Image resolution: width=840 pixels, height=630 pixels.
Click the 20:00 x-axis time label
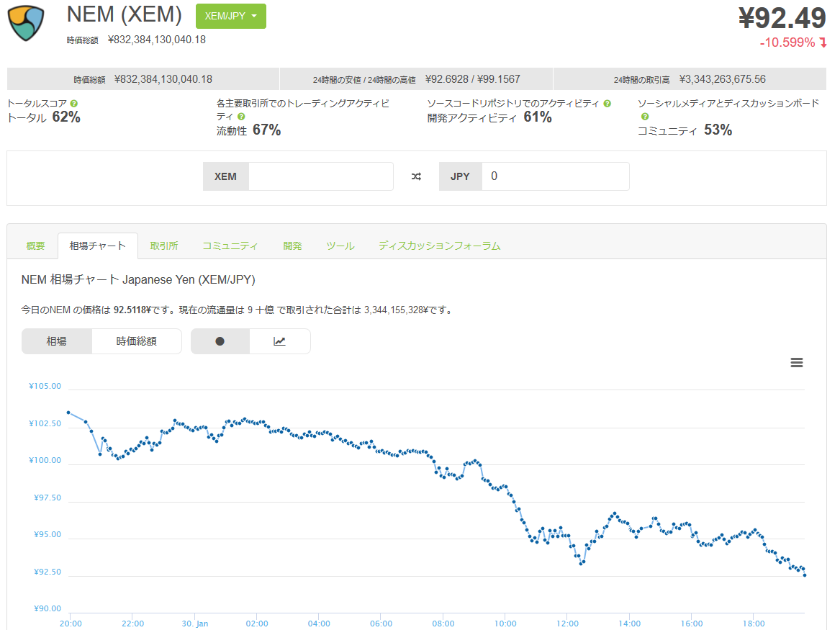pos(71,624)
